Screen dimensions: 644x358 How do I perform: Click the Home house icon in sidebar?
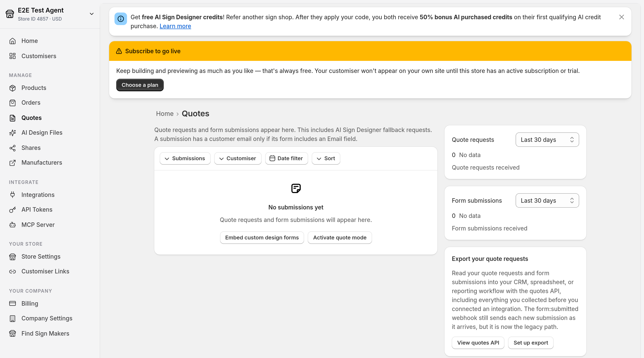(x=13, y=41)
